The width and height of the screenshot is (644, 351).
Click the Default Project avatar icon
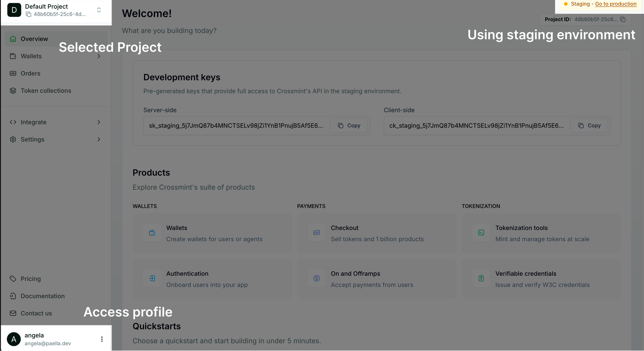click(14, 10)
